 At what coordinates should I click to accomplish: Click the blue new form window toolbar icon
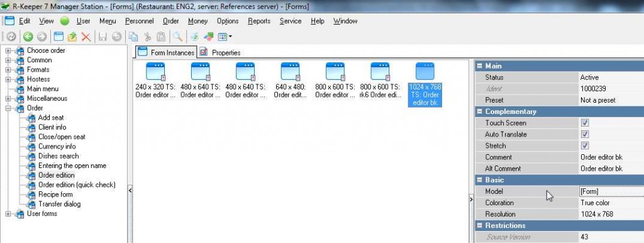tap(58, 37)
